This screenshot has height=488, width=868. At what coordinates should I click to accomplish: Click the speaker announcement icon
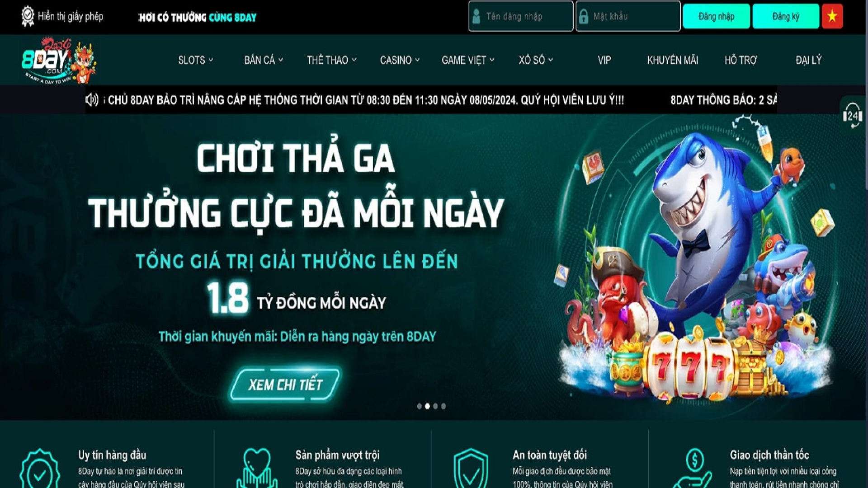coord(92,100)
